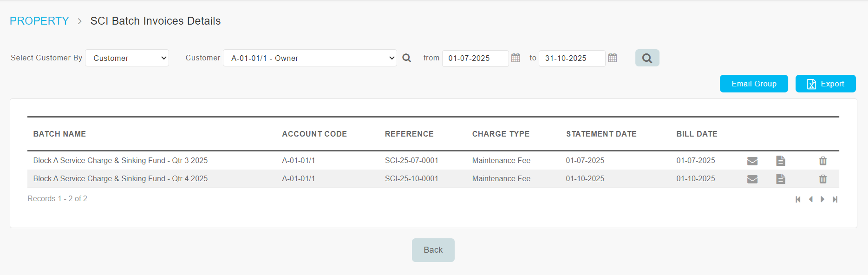Go to first page of records
868x275 pixels.
coord(798,199)
